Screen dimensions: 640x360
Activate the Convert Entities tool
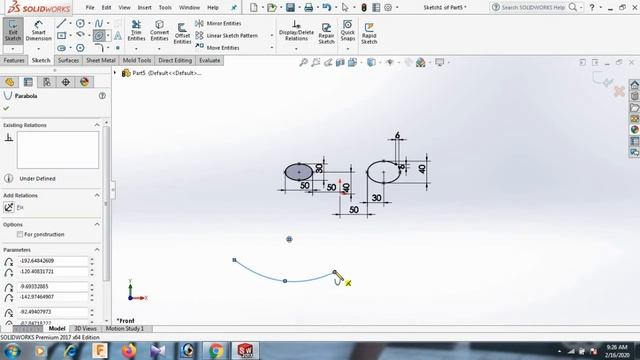point(159,31)
